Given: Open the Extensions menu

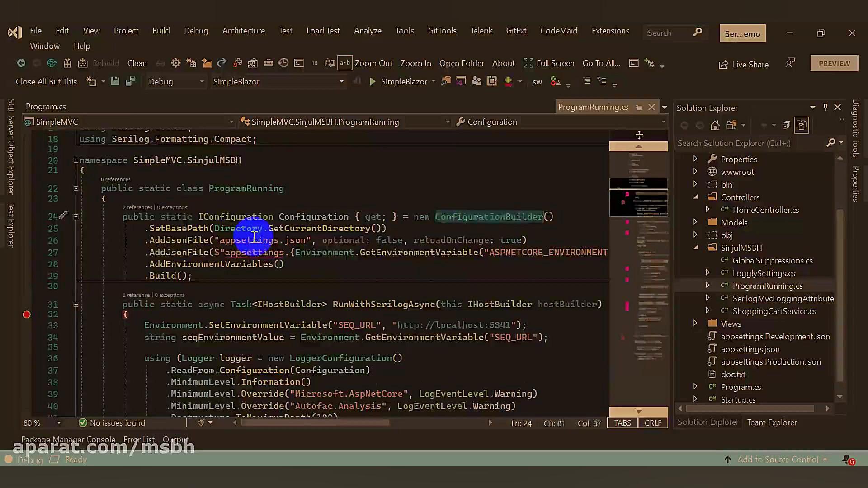Looking at the screenshot, I should click(610, 31).
